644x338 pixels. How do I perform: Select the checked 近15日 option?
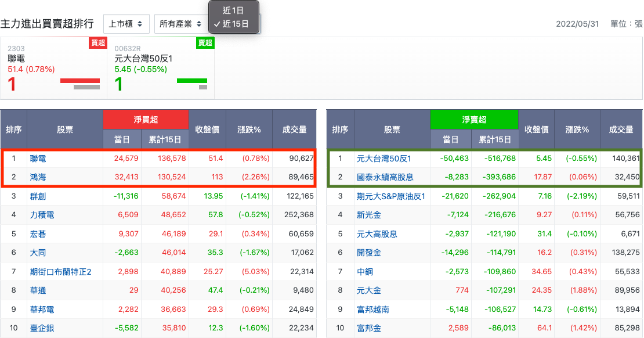tap(234, 24)
